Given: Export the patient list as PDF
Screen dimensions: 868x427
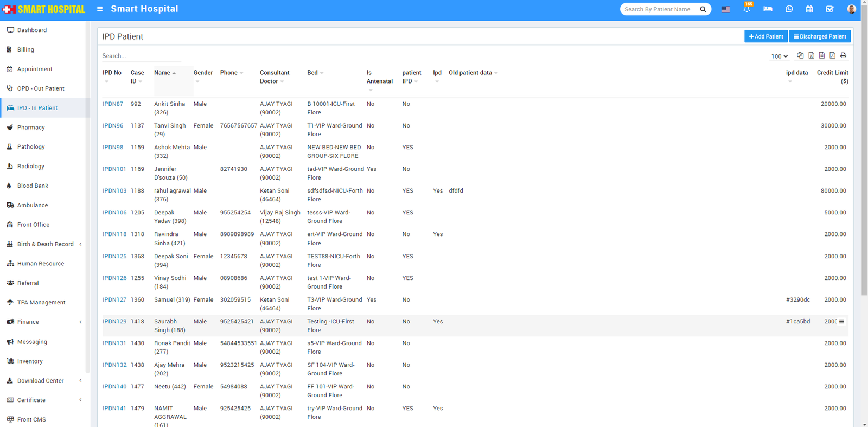Looking at the screenshot, I should tap(832, 55).
